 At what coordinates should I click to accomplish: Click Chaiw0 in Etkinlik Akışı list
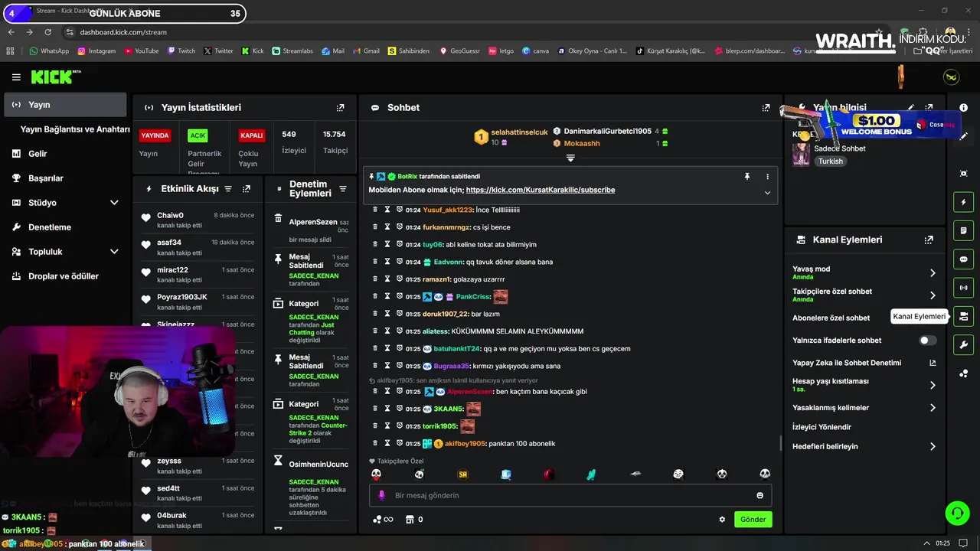coord(170,216)
